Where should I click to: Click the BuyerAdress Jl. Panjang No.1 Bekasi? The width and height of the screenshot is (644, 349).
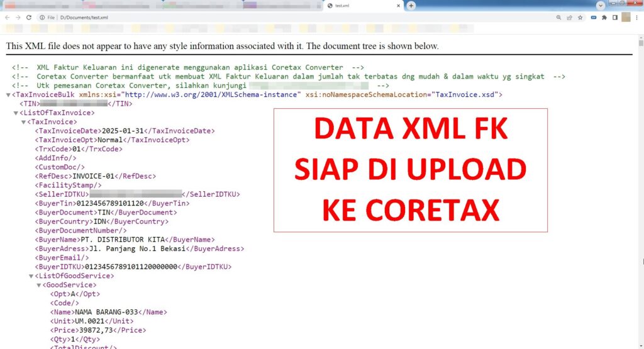137,248
